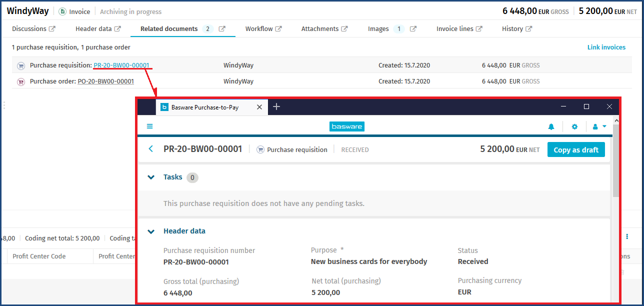
Task: Pop out the History tab icon
Action: 529,29
